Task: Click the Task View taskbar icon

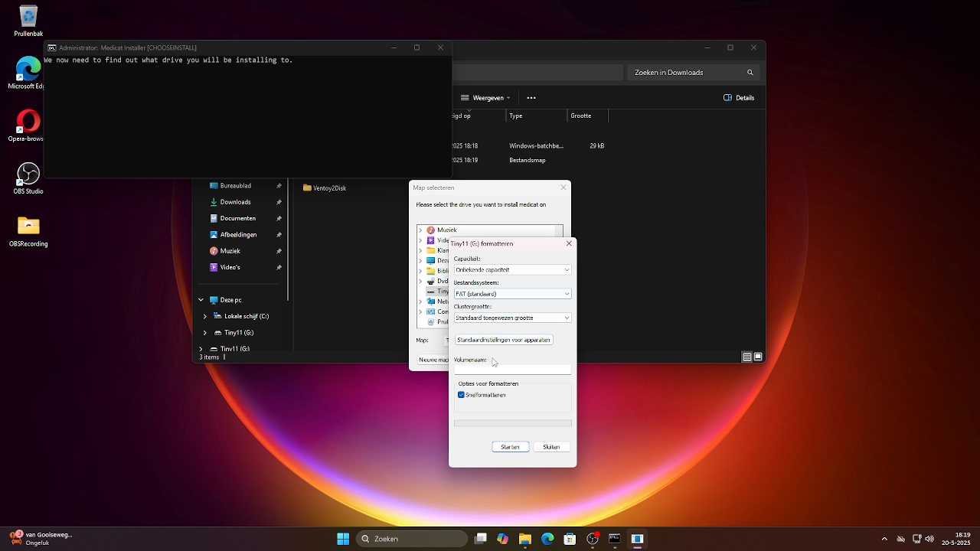Action: tap(481, 539)
